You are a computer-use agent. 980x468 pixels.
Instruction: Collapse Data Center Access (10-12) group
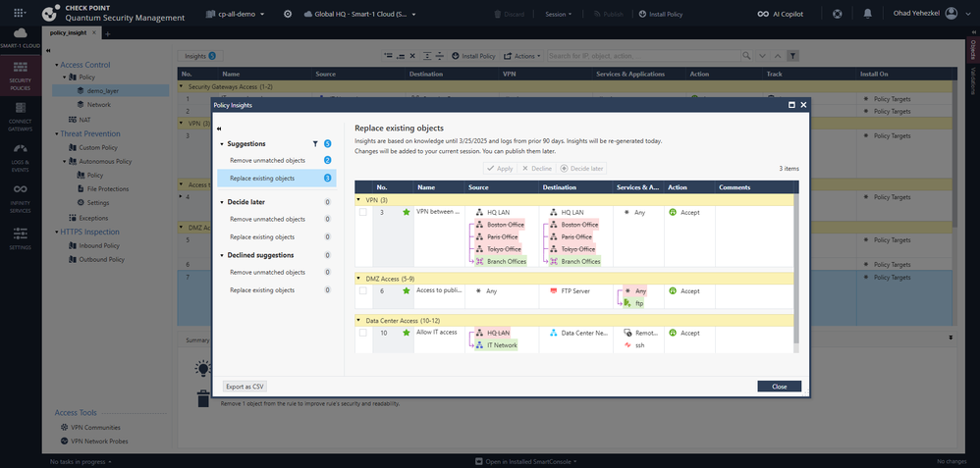358,321
